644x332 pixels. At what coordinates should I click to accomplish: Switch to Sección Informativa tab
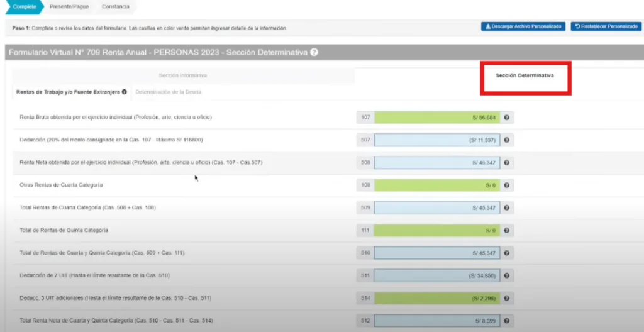(182, 75)
